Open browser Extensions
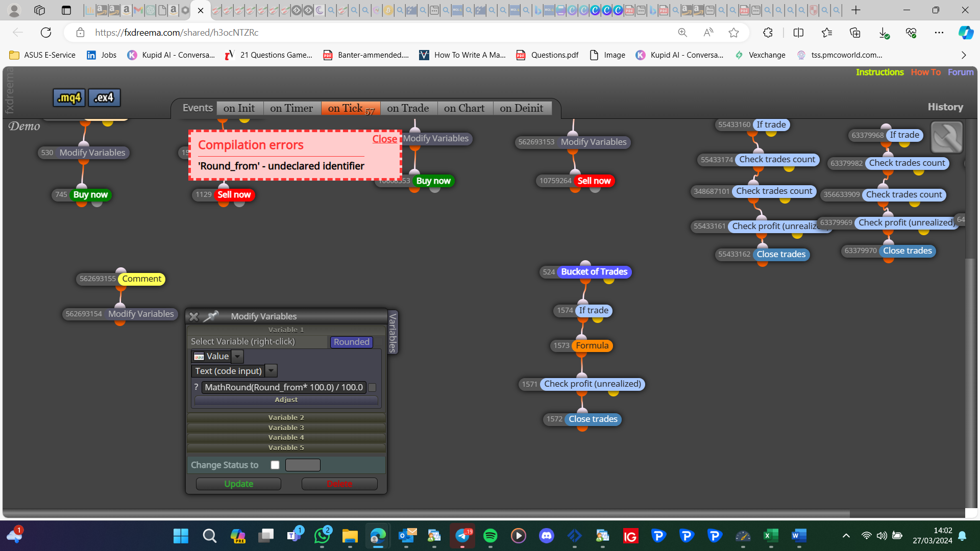The width and height of the screenshot is (980, 551). [x=768, y=33]
